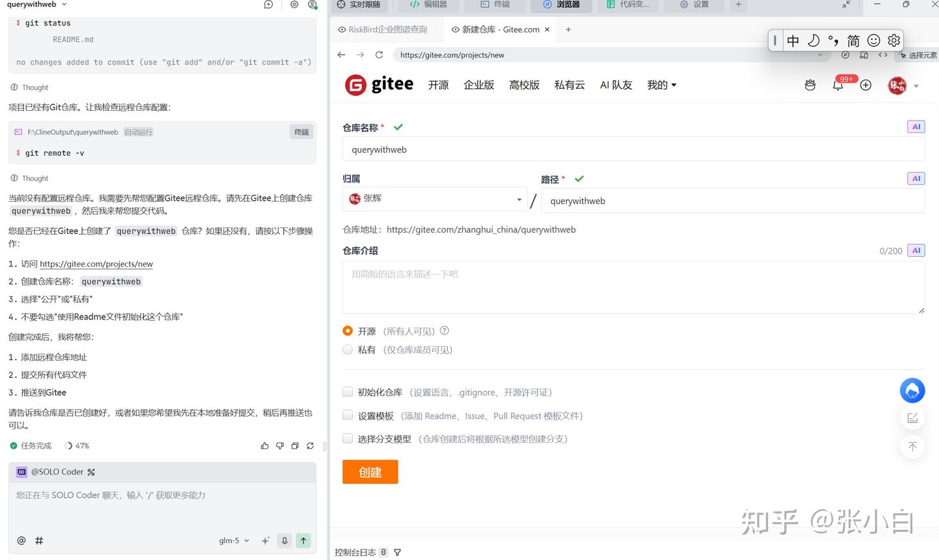
Task: Switch to the 编辑器 tab
Action: [x=428, y=5]
